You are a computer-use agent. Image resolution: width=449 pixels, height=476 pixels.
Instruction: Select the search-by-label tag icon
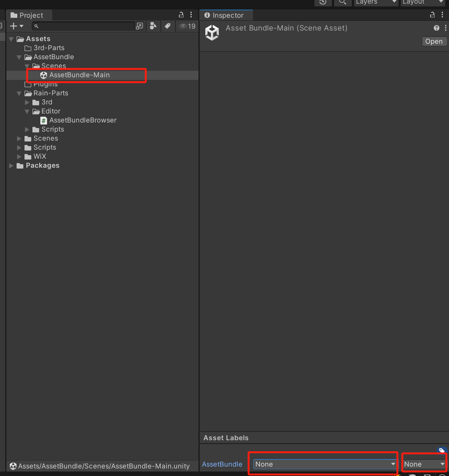click(168, 26)
